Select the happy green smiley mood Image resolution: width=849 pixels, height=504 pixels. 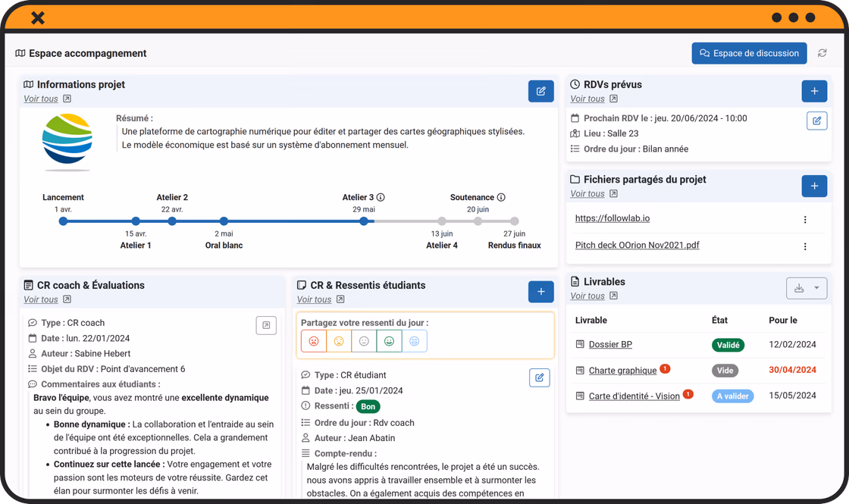click(389, 341)
